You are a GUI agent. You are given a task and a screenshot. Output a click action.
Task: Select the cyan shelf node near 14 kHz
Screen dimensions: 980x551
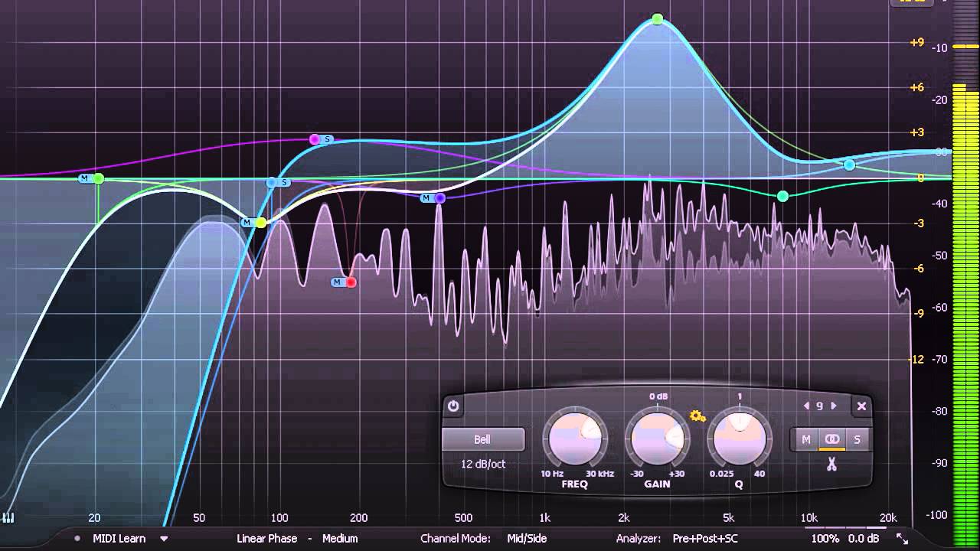pos(849,165)
